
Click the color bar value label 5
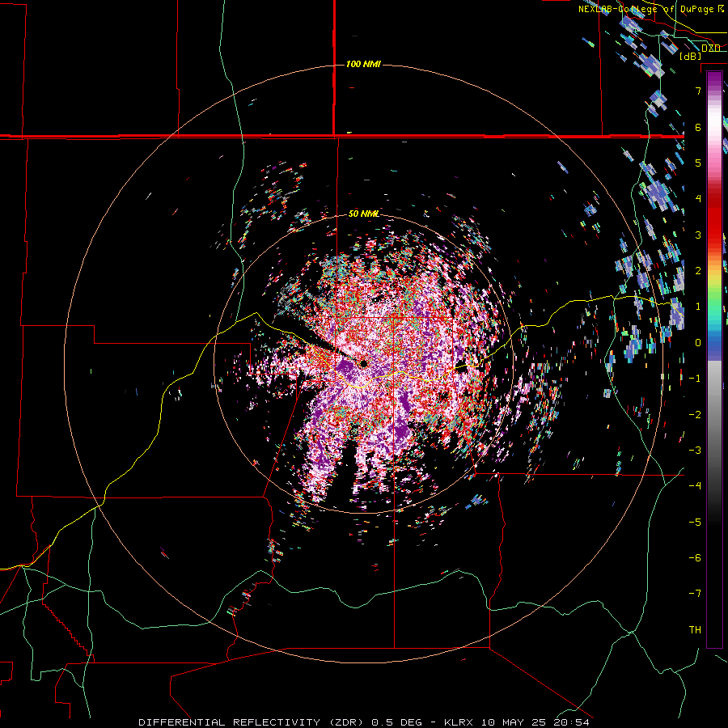point(698,163)
